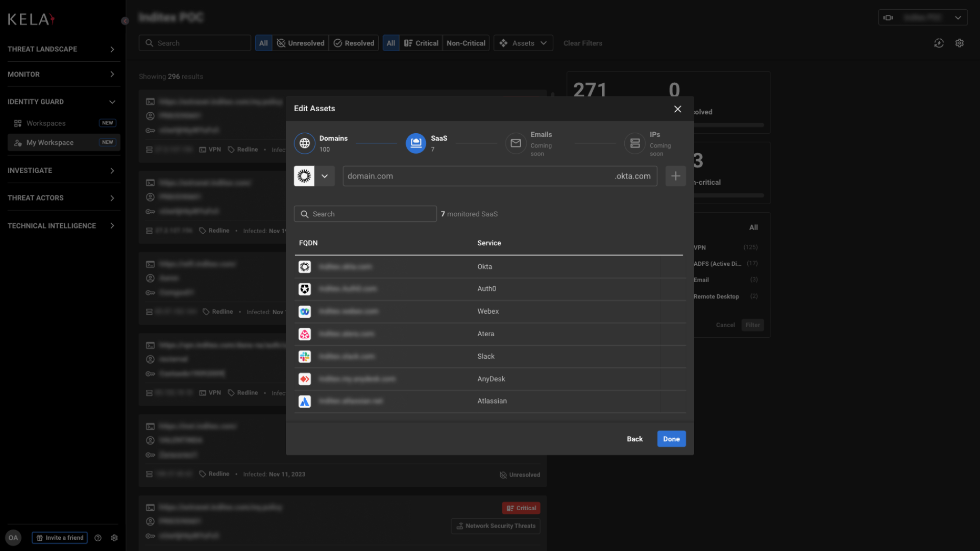Click the Okta row icon
Viewport: 980px width, 551px height.
pyautogui.click(x=305, y=267)
